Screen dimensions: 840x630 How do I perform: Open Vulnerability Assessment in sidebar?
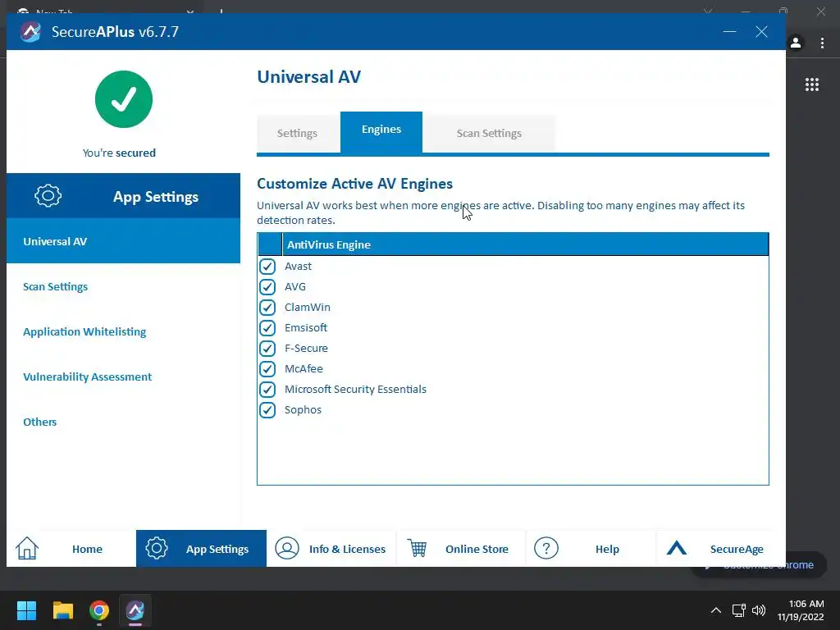click(87, 377)
